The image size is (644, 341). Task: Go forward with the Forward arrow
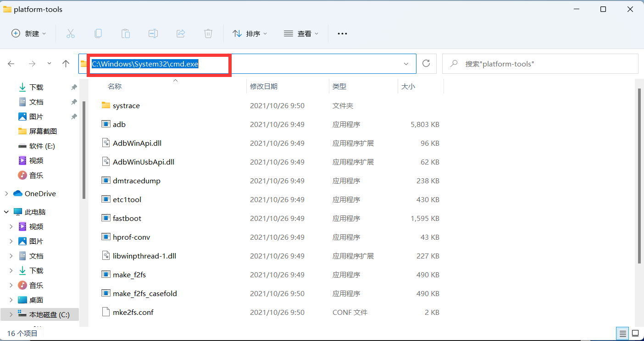pyautogui.click(x=32, y=64)
